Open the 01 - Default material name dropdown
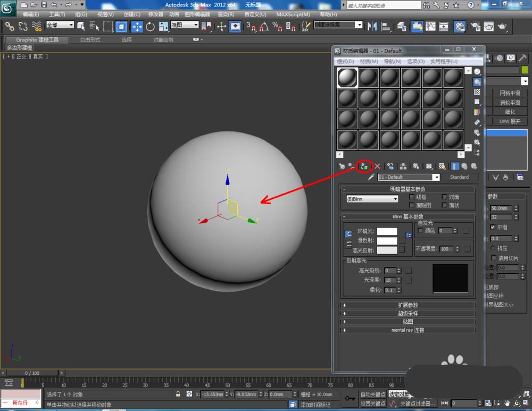Image resolution: width=532 pixels, height=411 pixels. click(436, 177)
